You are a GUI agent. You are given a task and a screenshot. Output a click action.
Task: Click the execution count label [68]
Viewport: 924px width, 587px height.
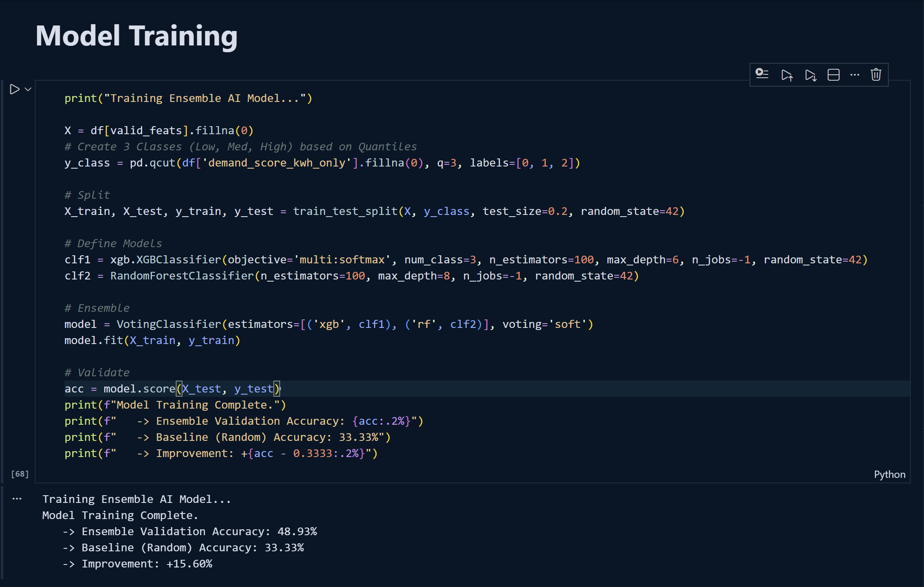20,474
